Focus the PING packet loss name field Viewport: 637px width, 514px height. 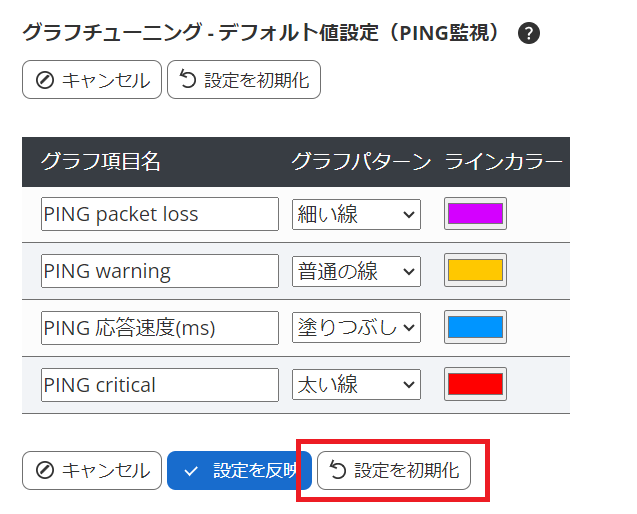tap(160, 214)
